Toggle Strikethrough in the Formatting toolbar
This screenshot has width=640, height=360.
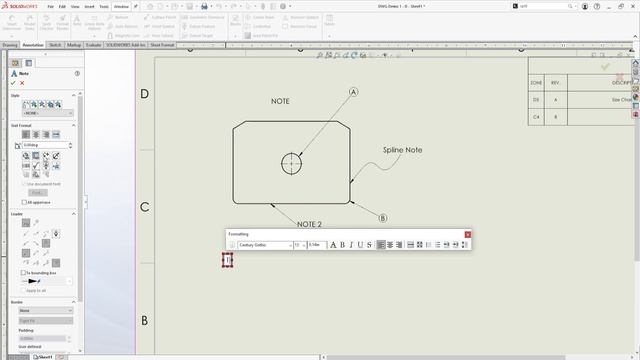[x=369, y=245]
